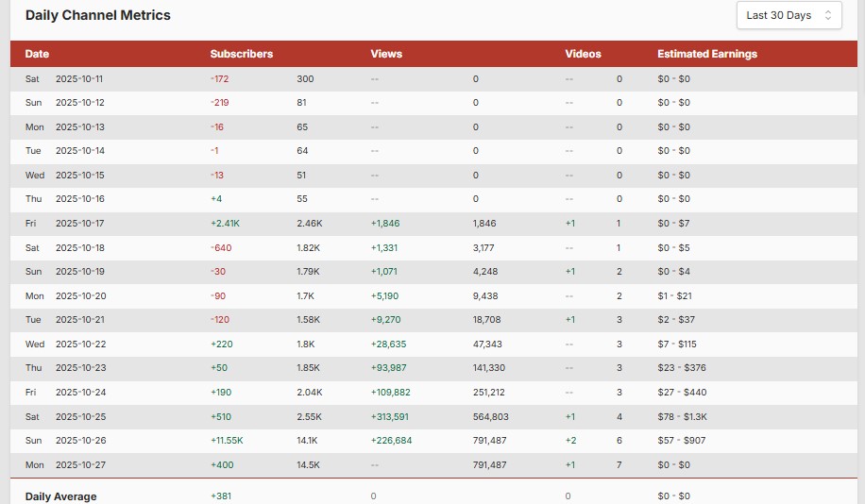The width and height of the screenshot is (865, 504).
Task: Select date 2025-10-24 cell
Action: pyautogui.click(x=80, y=392)
